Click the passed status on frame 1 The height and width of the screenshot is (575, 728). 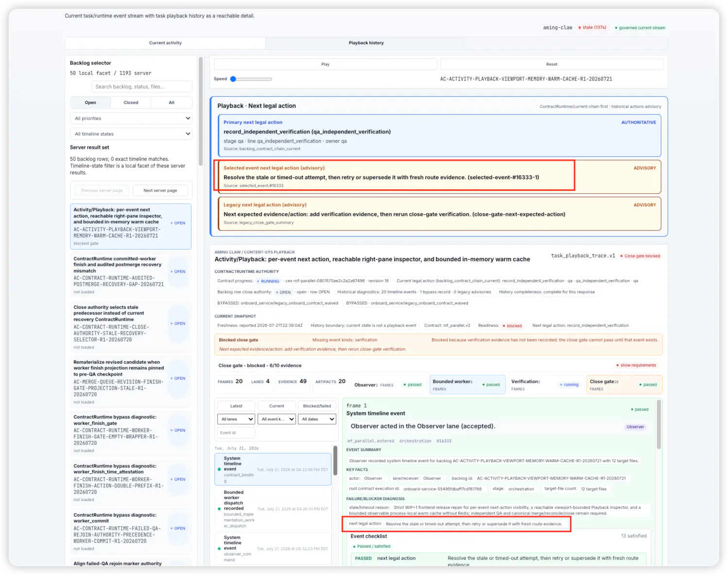click(640, 409)
